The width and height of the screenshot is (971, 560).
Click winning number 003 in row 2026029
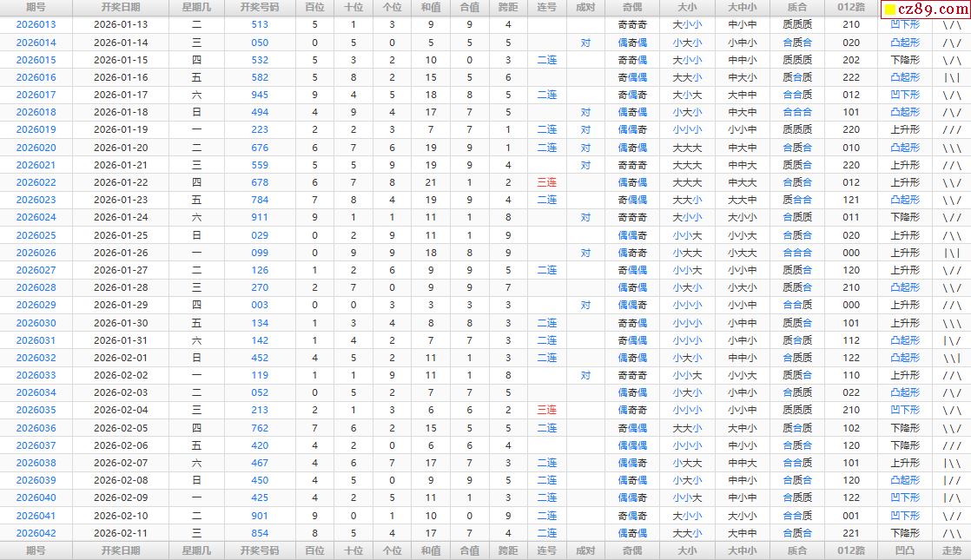click(260, 305)
